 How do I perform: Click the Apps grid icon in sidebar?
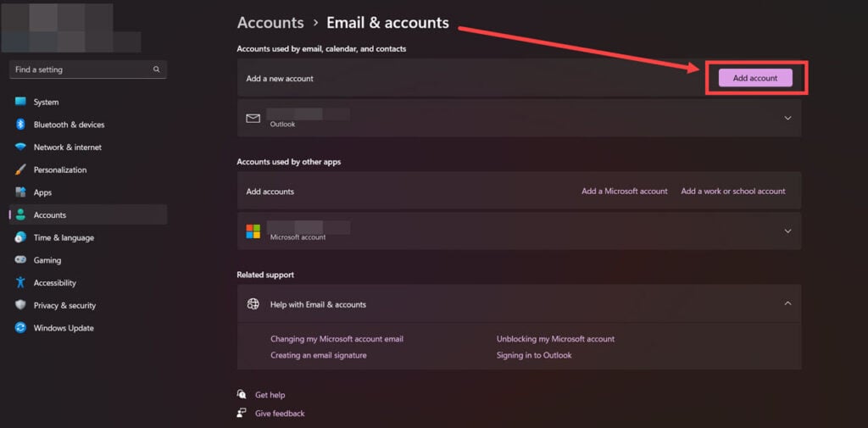click(20, 192)
